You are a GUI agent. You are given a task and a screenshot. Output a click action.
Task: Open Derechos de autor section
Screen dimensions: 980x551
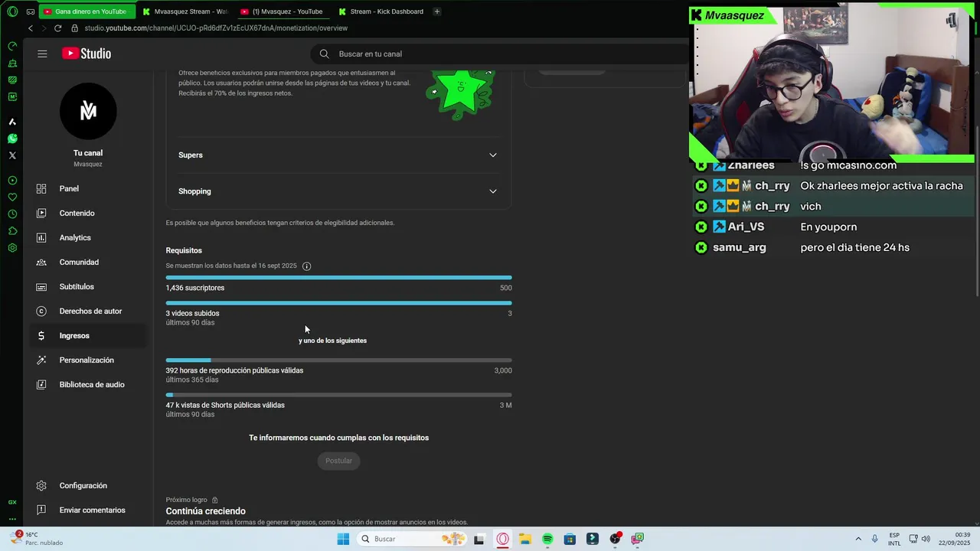[88, 311]
